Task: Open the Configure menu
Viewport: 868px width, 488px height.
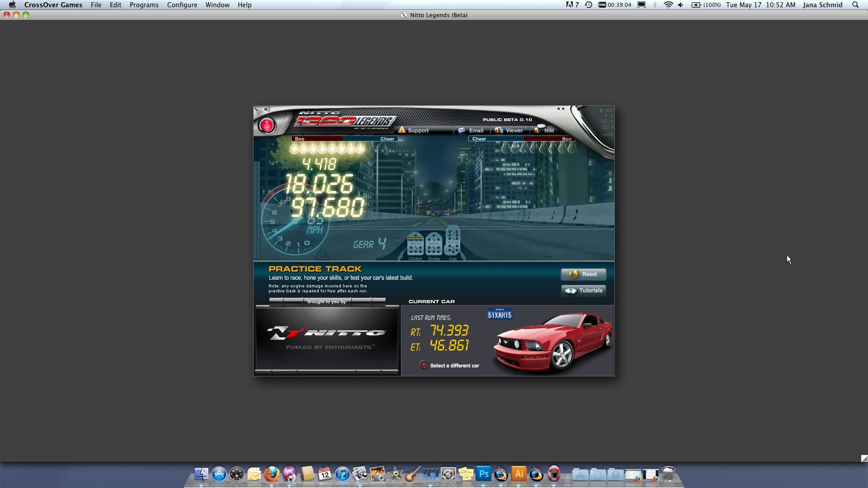Action: [182, 5]
